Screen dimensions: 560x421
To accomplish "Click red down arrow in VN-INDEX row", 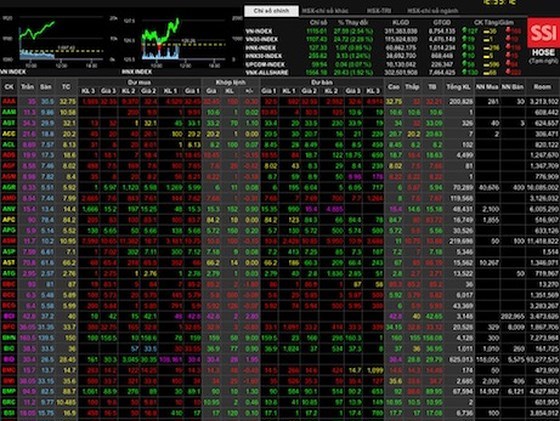I will 508,31.
